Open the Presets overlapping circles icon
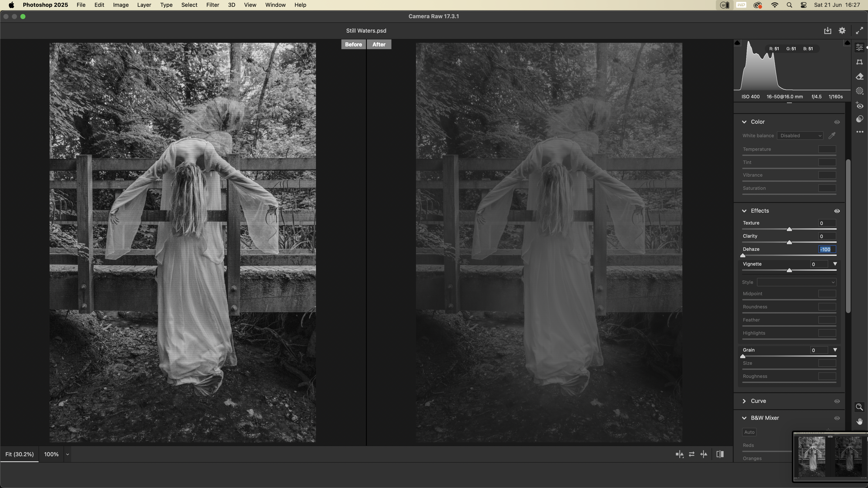868x488 pixels. pos(860,119)
